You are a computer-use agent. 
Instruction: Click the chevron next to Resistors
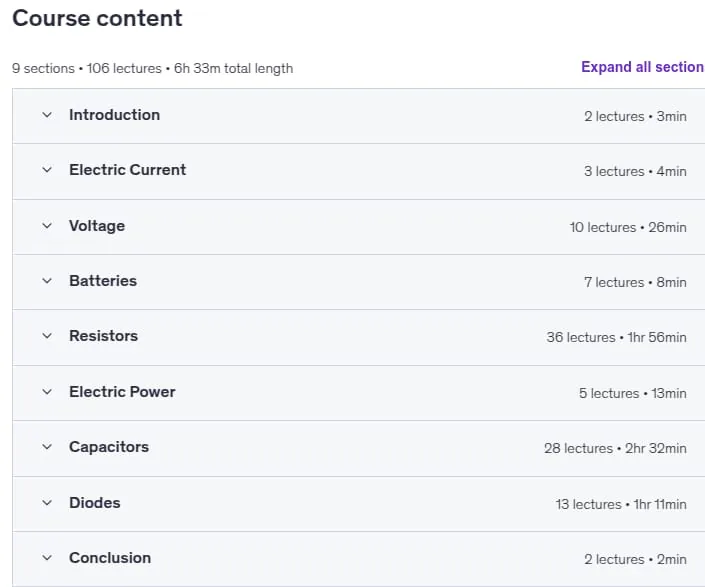click(47, 336)
